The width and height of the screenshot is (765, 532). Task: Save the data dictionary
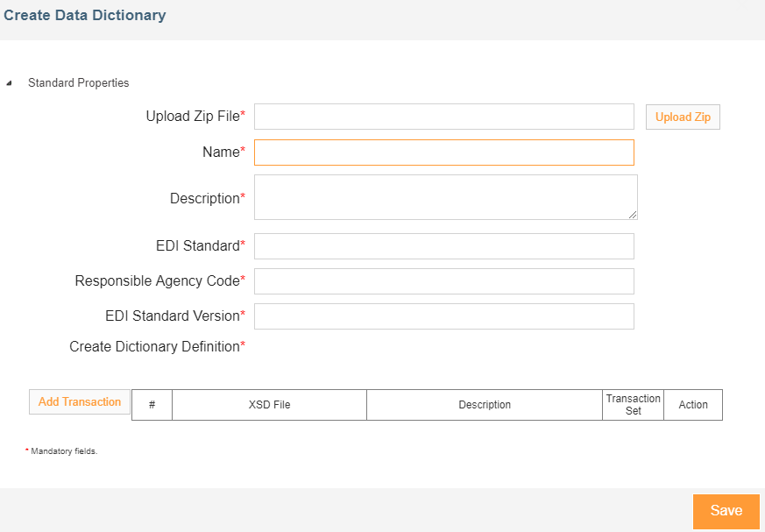726,511
